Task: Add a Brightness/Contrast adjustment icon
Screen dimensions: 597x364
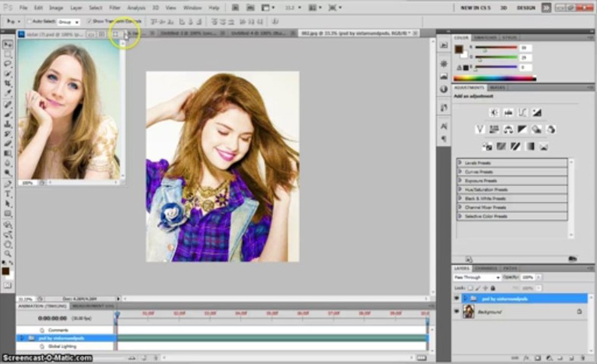Action: (x=494, y=112)
